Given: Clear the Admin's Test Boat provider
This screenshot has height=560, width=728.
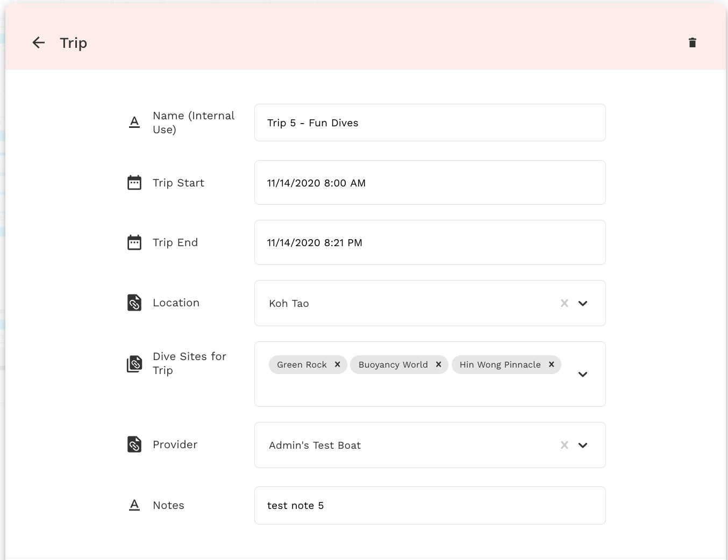Looking at the screenshot, I should click(x=565, y=445).
